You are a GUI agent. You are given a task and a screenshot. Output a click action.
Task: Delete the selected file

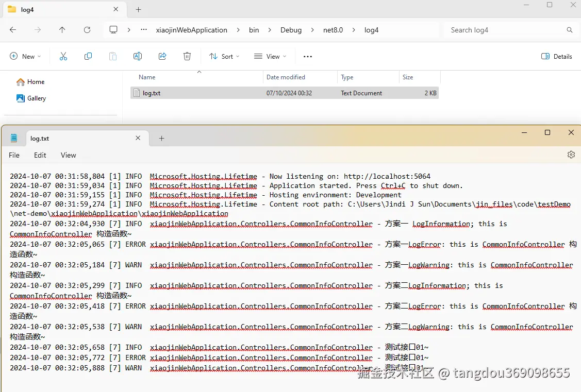187,56
